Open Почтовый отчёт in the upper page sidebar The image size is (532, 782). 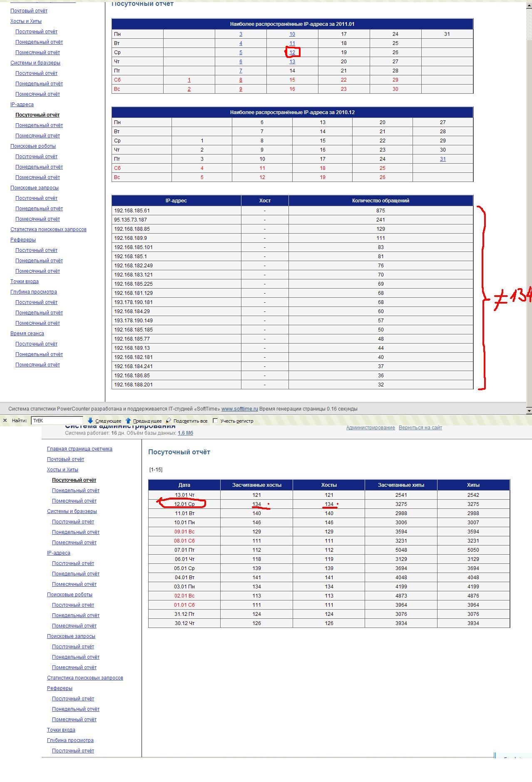click(29, 11)
